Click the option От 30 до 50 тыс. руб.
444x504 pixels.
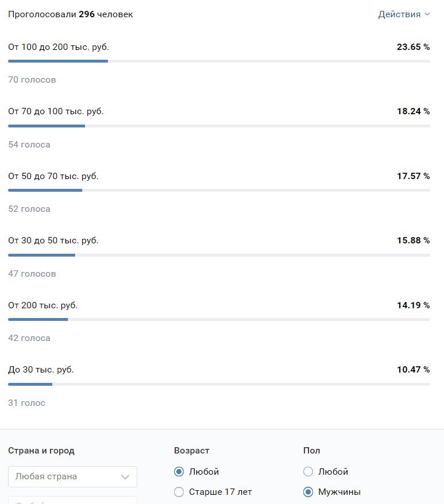[53, 241]
